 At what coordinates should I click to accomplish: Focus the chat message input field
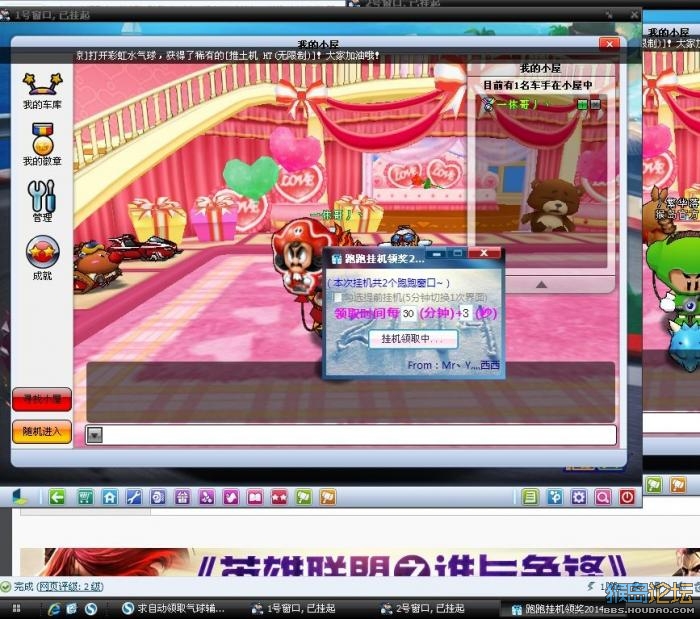360,435
